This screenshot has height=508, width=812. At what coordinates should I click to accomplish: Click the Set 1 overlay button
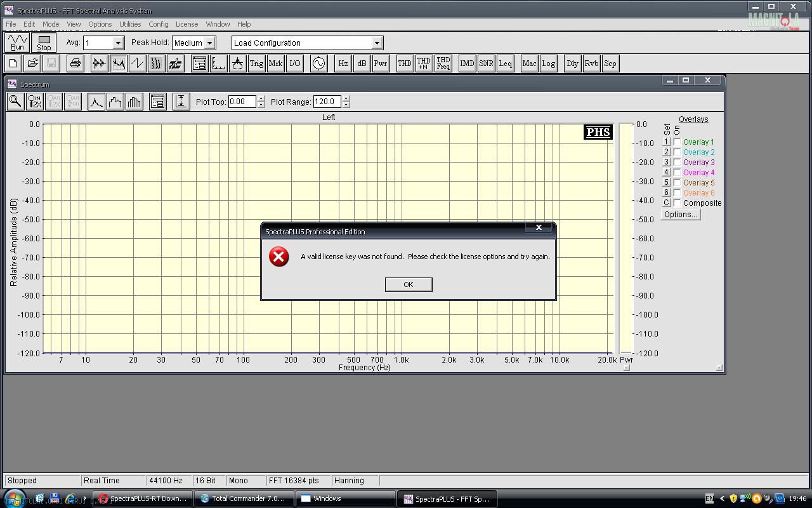click(x=666, y=142)
